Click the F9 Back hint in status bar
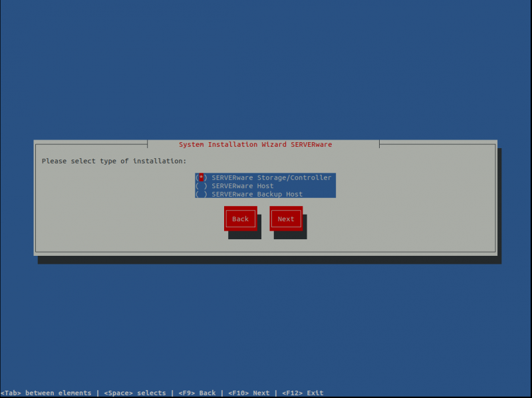Screen dimensions: 532x398 click(197, 393)
